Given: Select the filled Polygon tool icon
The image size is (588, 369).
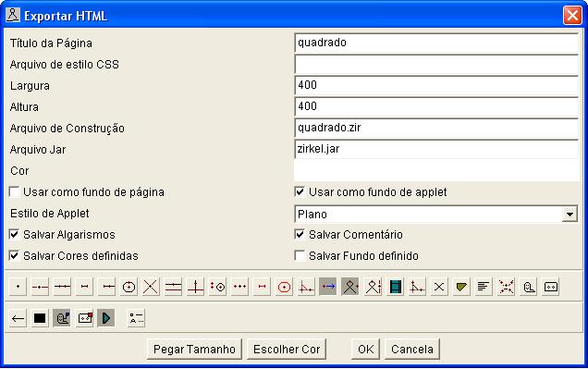Looking at the screenshot, I should 461,288.
